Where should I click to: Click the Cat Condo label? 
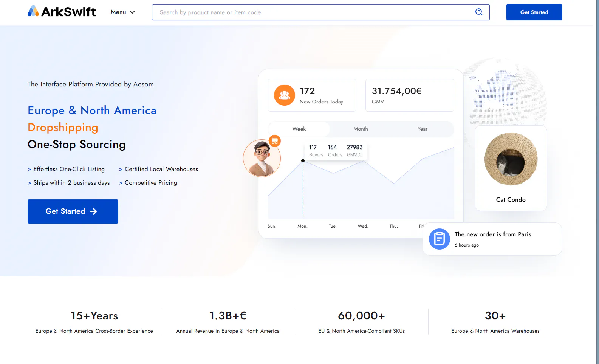[511, 200]
